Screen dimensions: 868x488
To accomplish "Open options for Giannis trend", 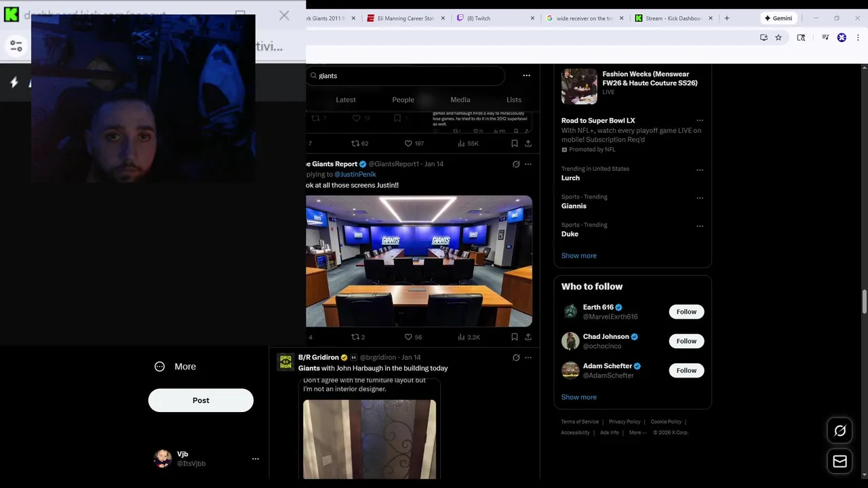I will (x=700, y=198).
